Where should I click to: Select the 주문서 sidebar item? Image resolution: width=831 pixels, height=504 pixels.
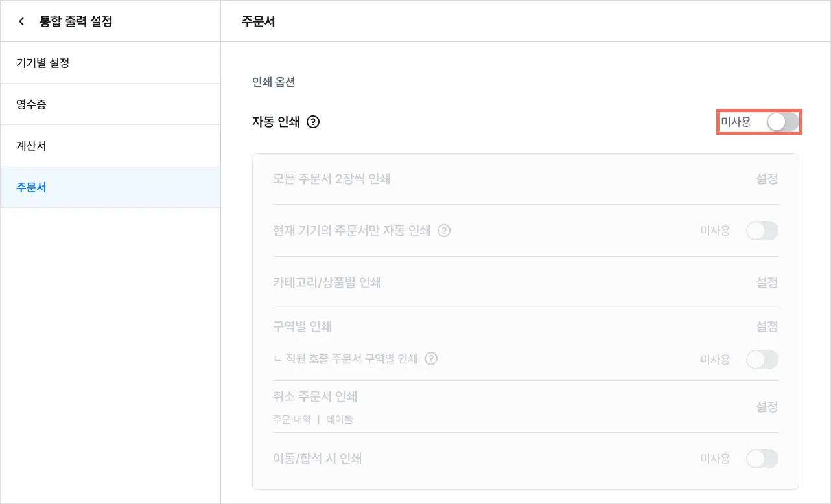click(x=110, y=187)
